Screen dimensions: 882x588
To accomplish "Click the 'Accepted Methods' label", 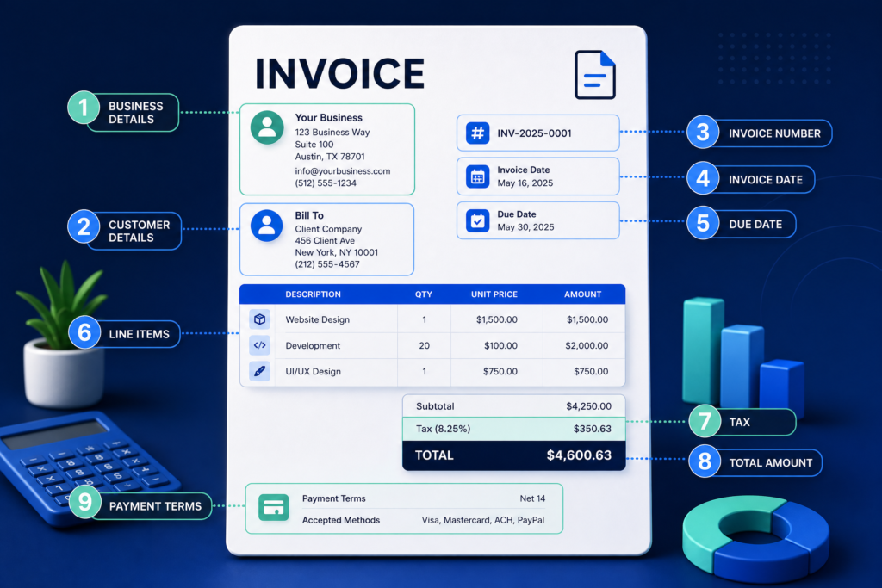I will [341, 520].
